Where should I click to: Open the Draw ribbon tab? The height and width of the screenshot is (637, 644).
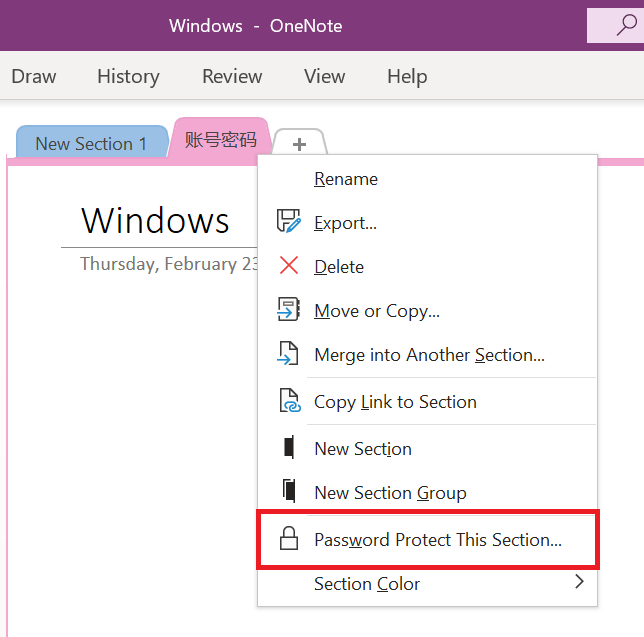point(34,76)
